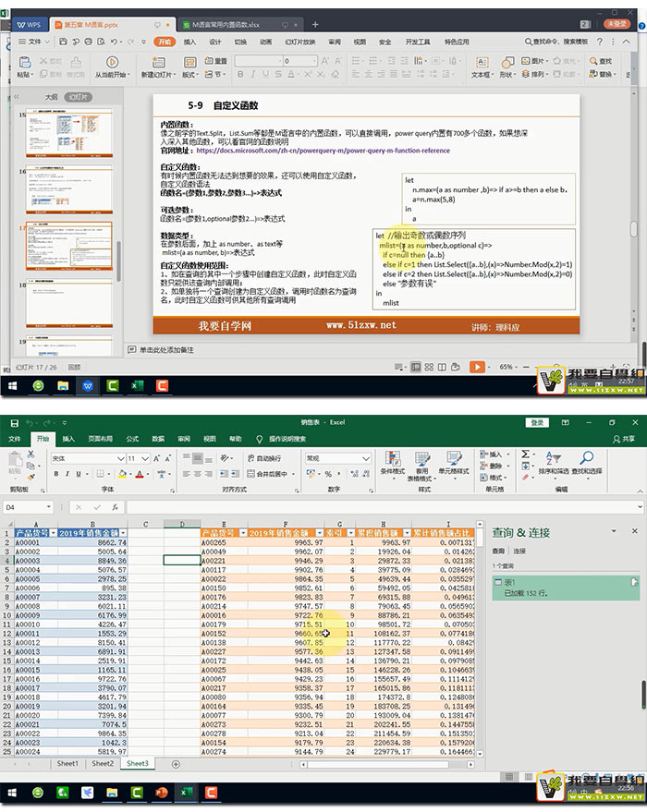The width and height of the screenshot is (647, 812).
Task: Start slideshow from current slide in WPS
Action: click(112, 62)
